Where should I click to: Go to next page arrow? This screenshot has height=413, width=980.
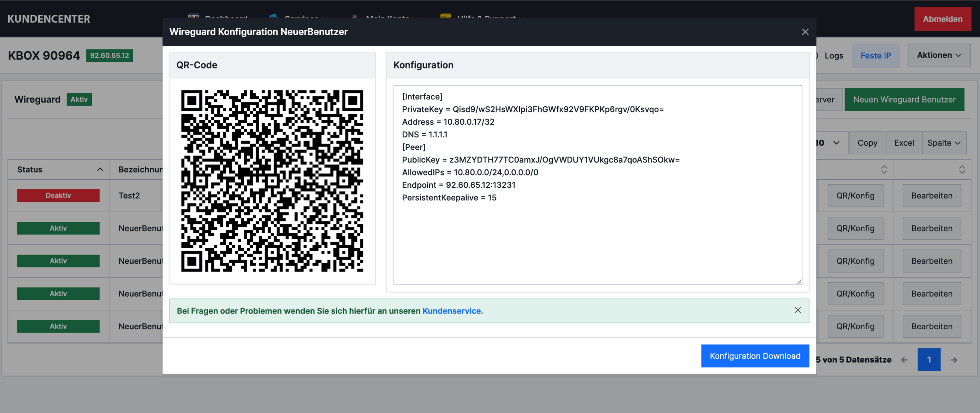[x=954, y=360]
